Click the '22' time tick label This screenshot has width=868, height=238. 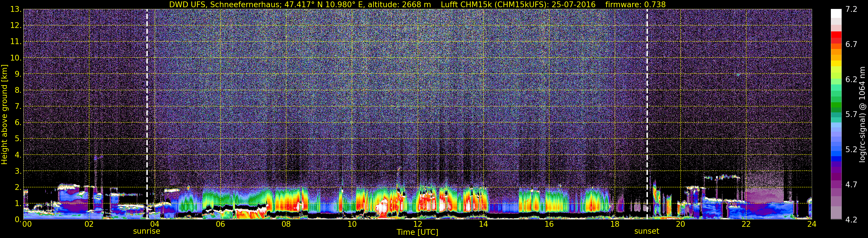click(x=746, y=224)
